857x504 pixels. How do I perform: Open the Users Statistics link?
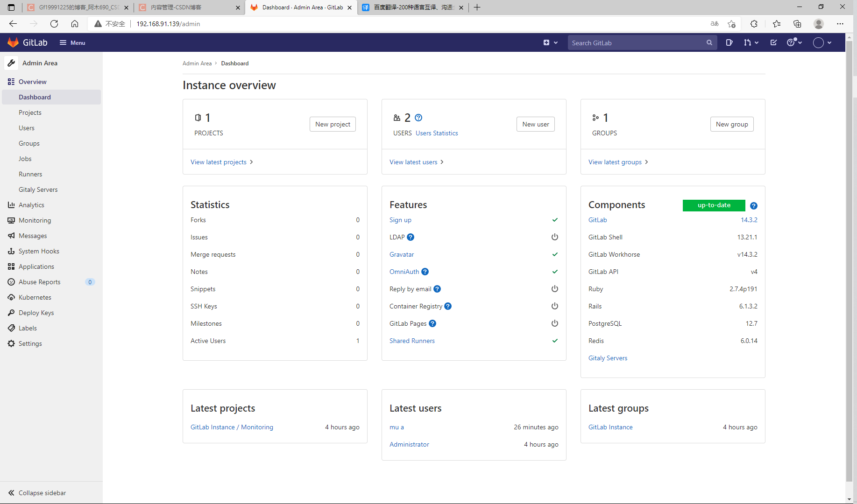437,133
